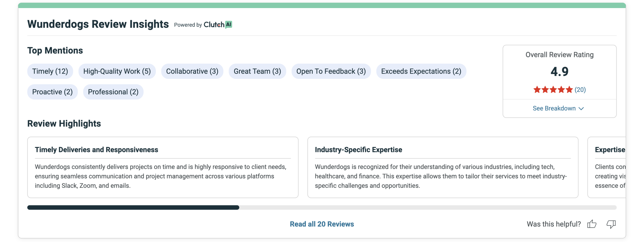Click the Review Highlights heading
This screenshot has width=644, height=242.
(x=64, y=124)
